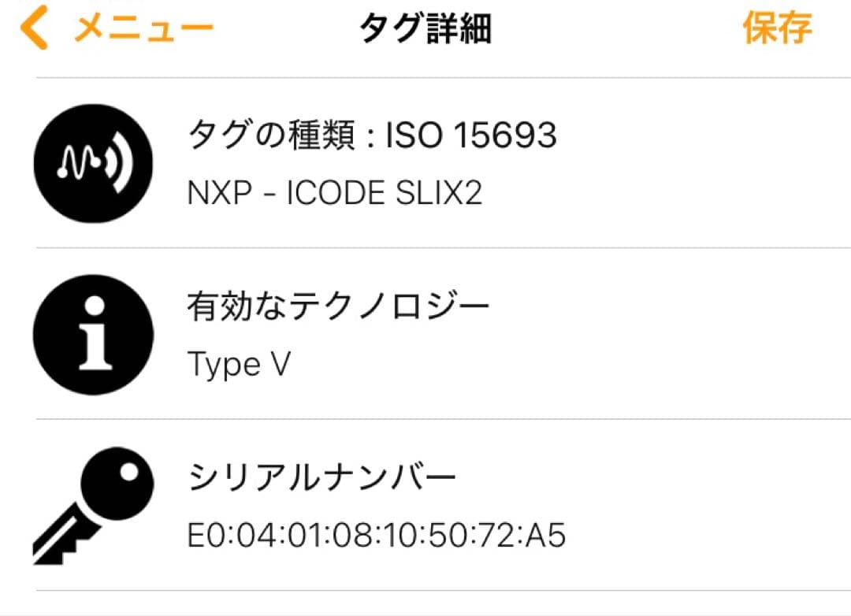
Task: Tap the round info "i" icon
Action: [94, 334]
